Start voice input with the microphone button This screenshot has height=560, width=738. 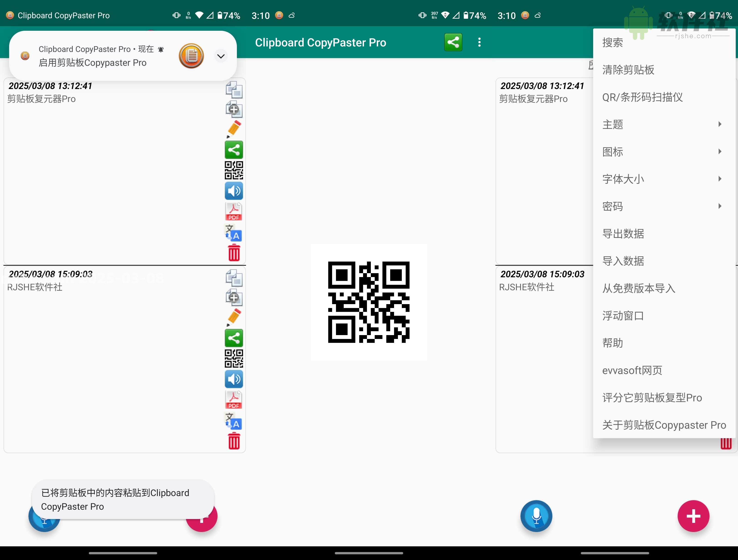(x=536, y=516)
